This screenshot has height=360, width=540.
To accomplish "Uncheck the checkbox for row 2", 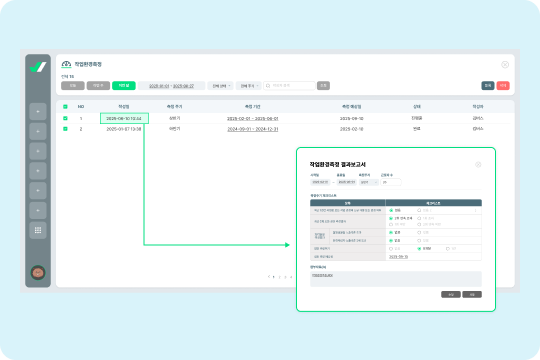I will [65, 129].
